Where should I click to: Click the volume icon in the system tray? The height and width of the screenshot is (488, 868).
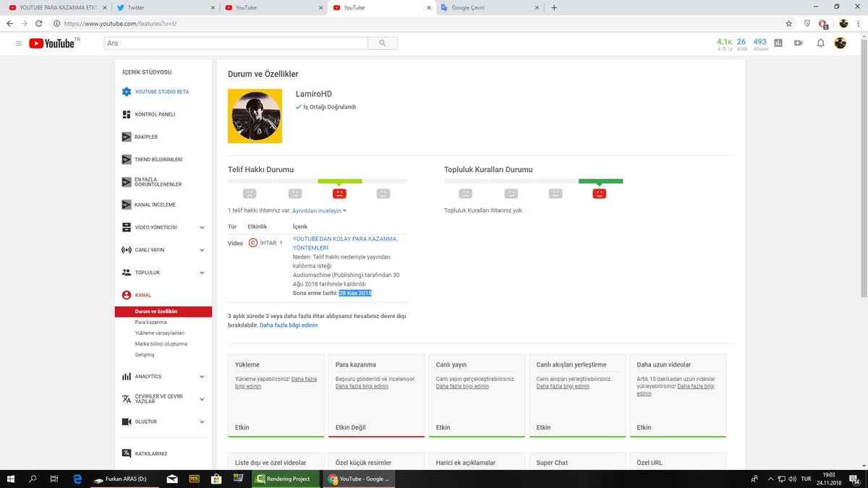point(793,479)
